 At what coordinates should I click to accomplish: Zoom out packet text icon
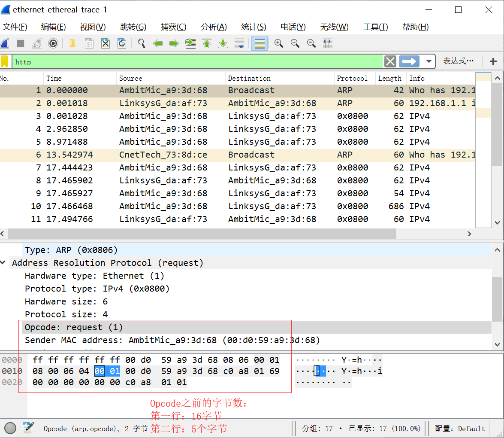[295, 43]
